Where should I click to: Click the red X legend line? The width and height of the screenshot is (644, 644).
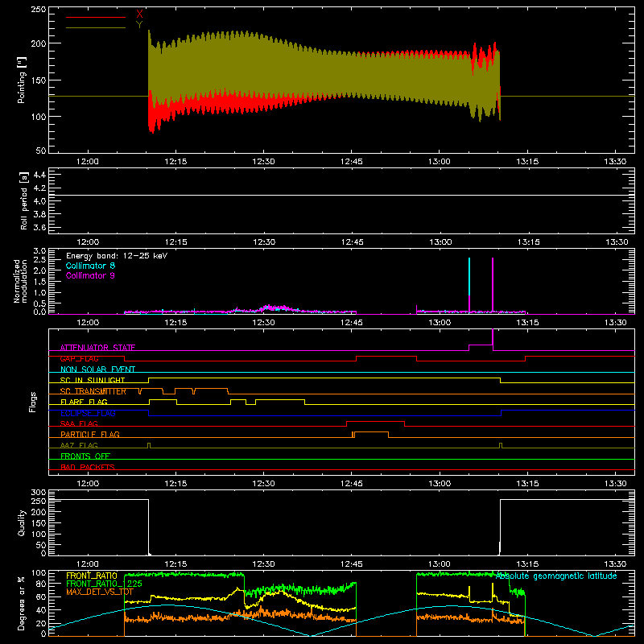(95, 17)
